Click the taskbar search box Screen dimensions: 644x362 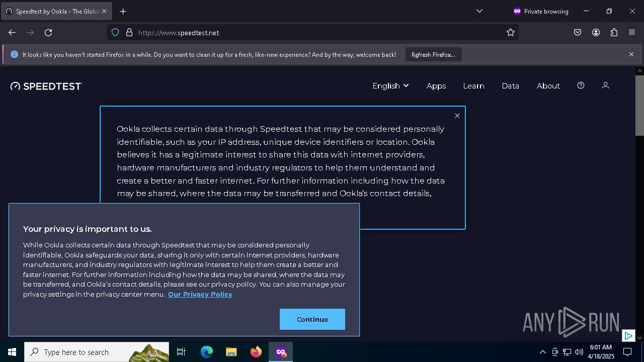[x=97, y=352]
